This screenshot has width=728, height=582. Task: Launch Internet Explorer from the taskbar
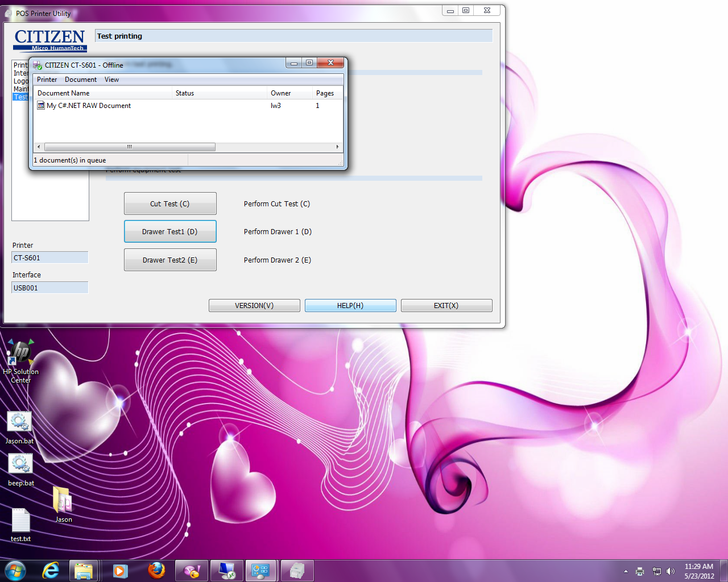tap(51, 571)
